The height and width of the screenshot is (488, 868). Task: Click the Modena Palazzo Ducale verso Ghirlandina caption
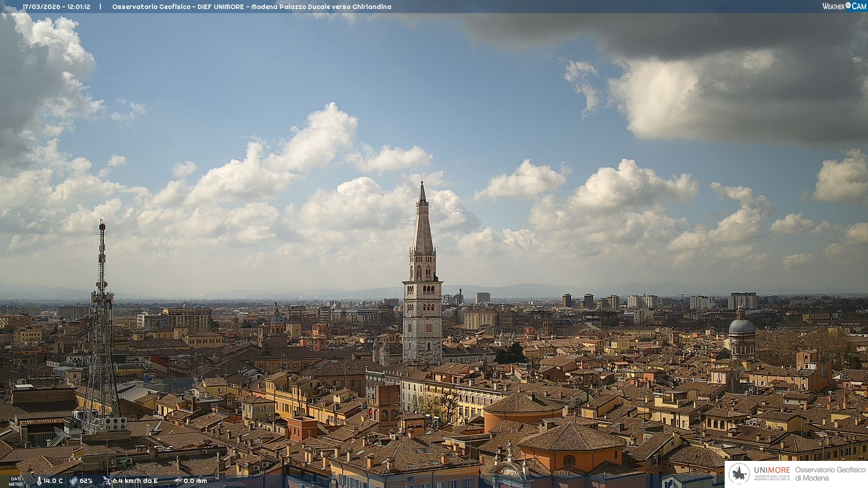tap(321, 7)
